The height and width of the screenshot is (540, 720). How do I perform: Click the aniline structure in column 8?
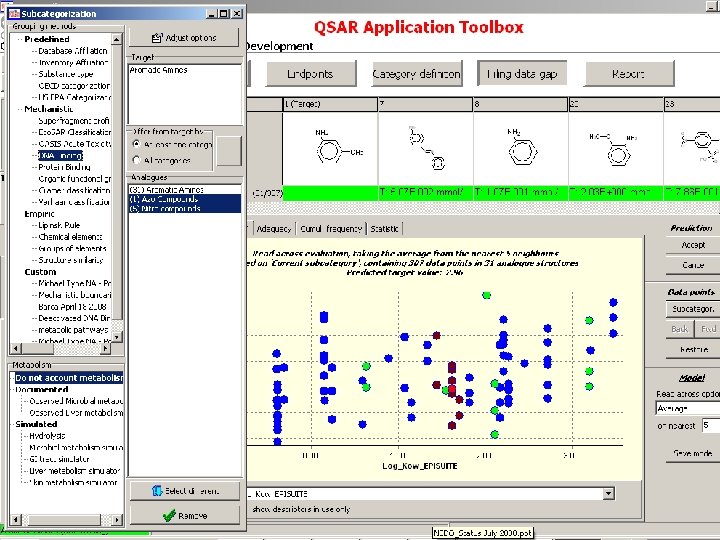(520, 149)
